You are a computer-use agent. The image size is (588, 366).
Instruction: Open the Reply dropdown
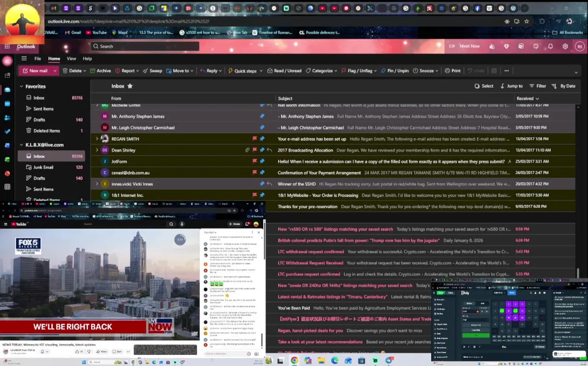[x=220, y=71]
